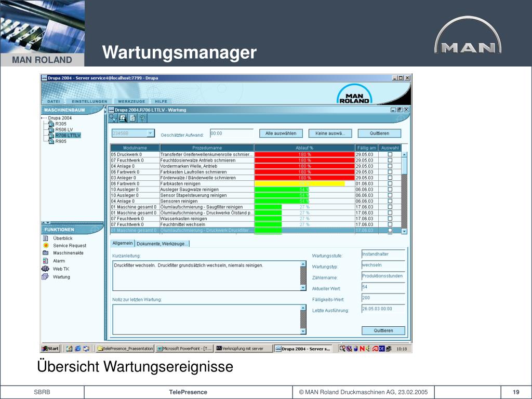
Task: Click the top Quittieren button
Action: click(379, 134)
